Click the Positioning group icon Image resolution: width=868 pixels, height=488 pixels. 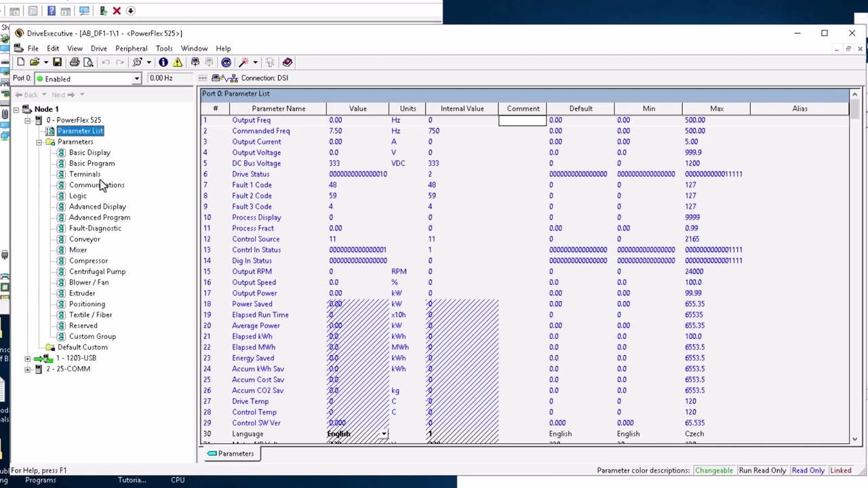[62, 304]
